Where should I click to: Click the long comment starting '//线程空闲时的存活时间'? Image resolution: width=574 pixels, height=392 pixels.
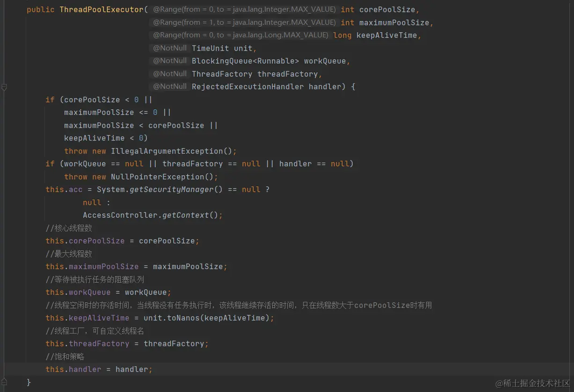[x=239, y=306]
